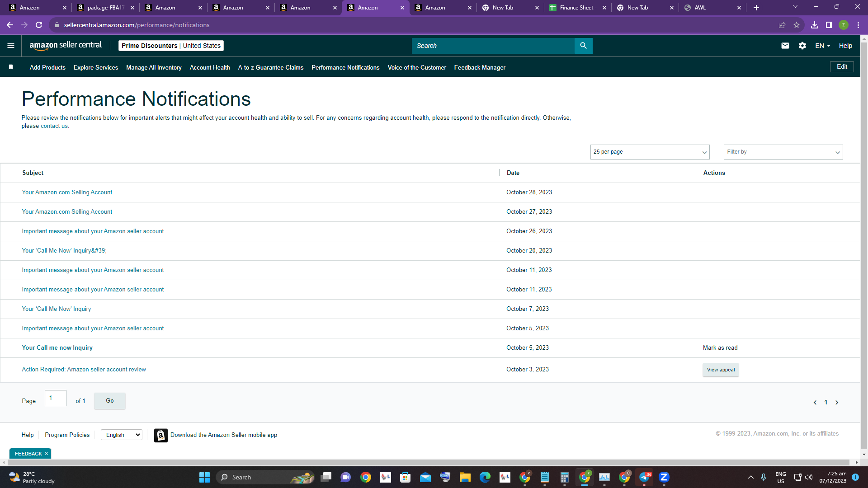Open the Windows taskbar Search box
Viewport: 868px width, 488px height.
tap(266, 477)
